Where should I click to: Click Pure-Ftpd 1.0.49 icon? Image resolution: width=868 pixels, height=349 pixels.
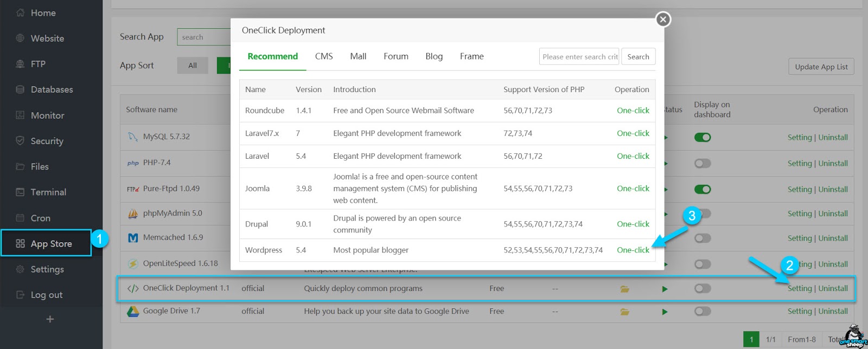pyautogui.click(x=133, y=189)
